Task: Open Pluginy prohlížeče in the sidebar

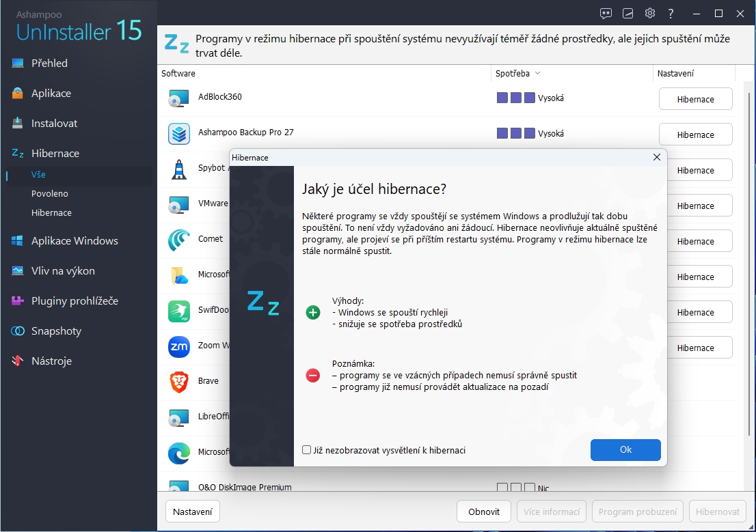Action: click(75, 300)
